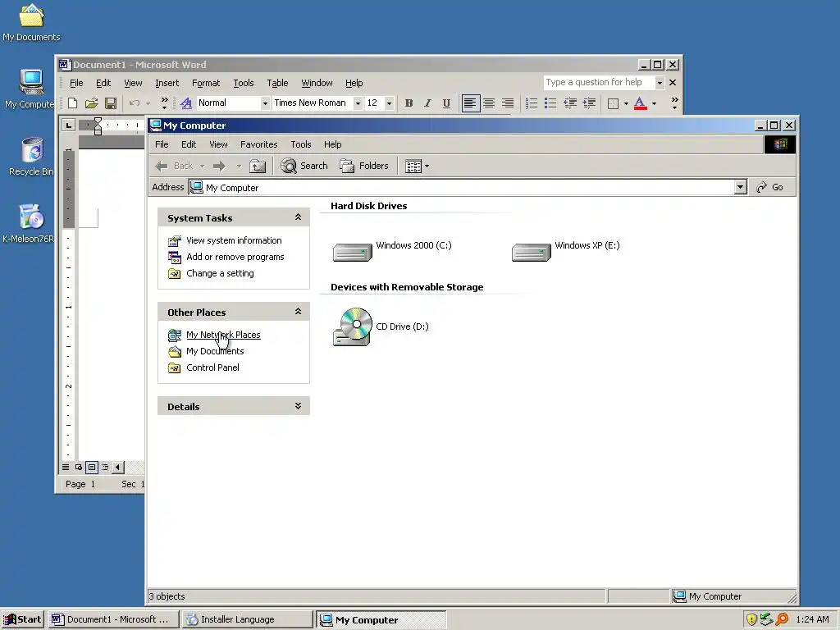Open the Format menu in Word
This screenshot has width=840, height=630.
[x=206, y=83]
